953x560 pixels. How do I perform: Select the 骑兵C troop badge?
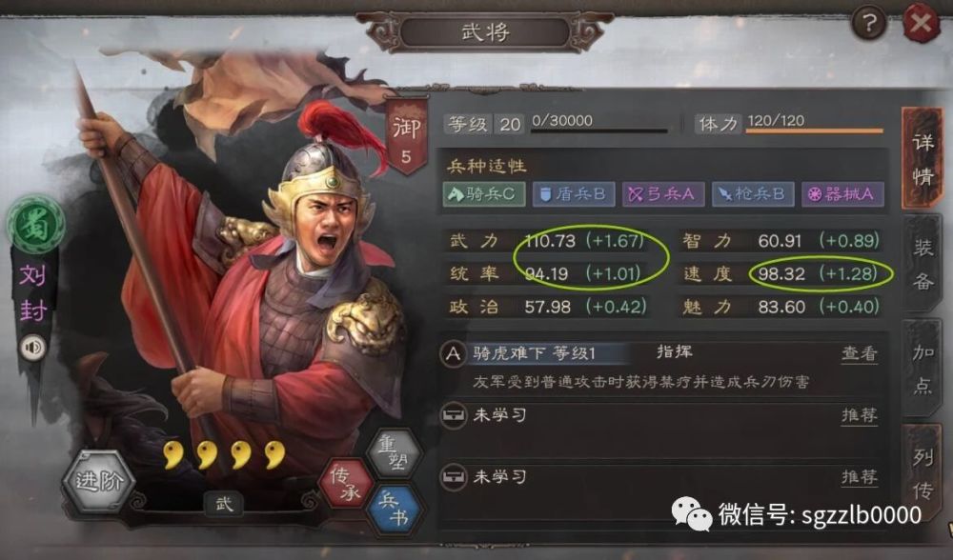(x=484, y=194)
